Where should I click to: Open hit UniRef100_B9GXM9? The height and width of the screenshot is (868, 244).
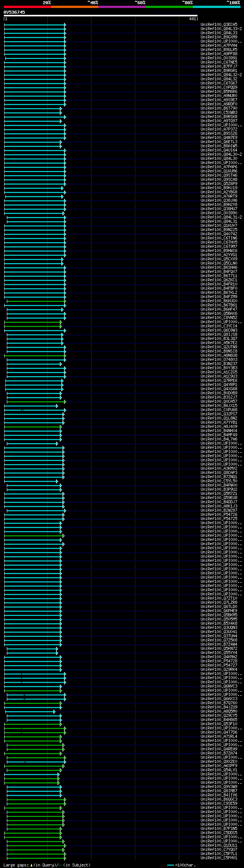click(219, 37)
